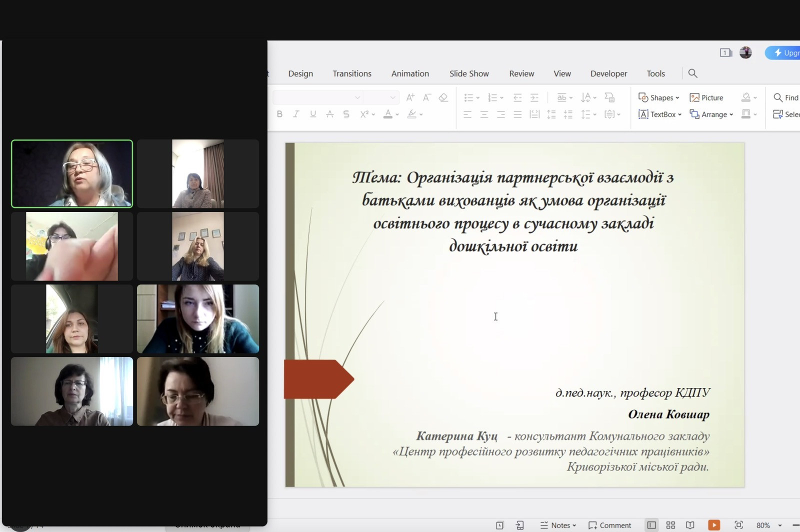Click the search magnifier icon in ribbon
This screenshot has width=800, height=532.
pyautogui.click(x=692, y=73)
